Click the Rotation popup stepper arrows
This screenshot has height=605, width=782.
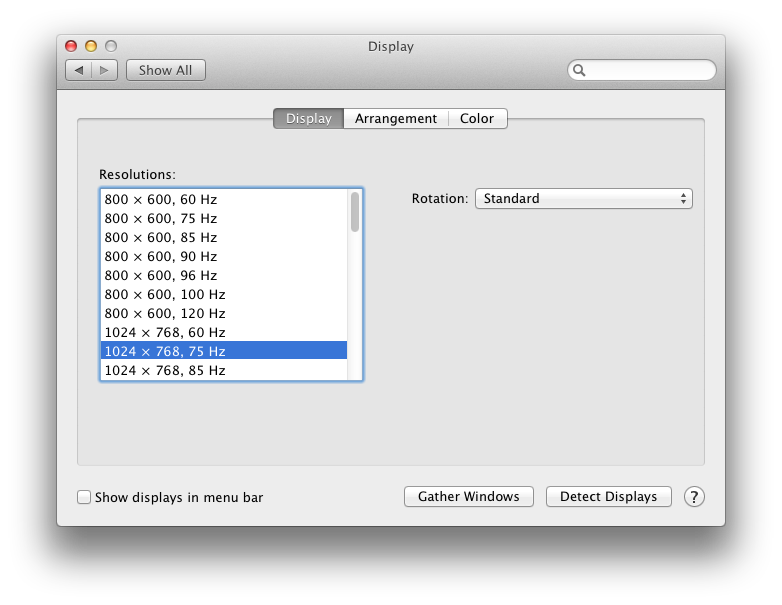coord(683,199)
